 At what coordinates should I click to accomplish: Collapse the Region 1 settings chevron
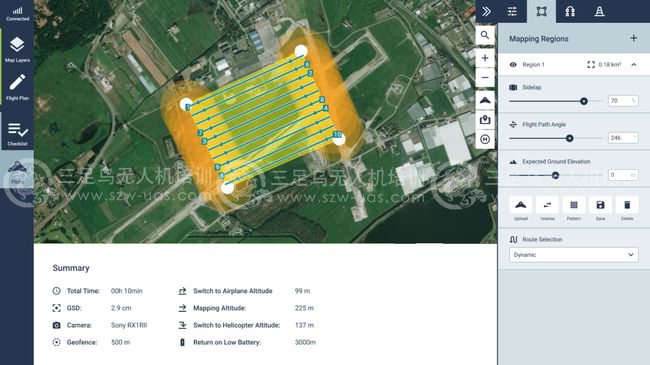tap(634, 65)
